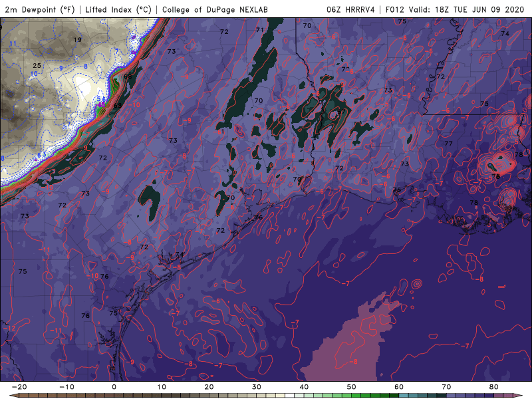
Task: Click the '30' tick label on color bar
Action: point(257,387)
